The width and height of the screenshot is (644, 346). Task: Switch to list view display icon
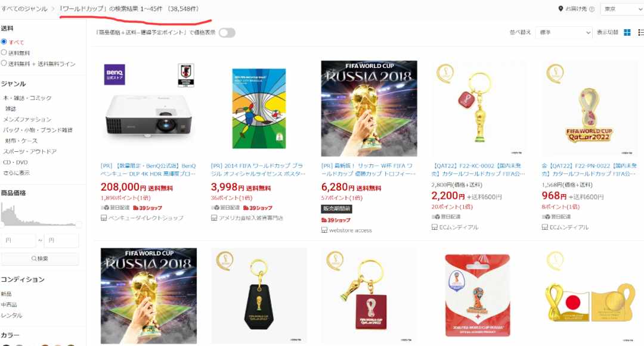coord(640,32)
